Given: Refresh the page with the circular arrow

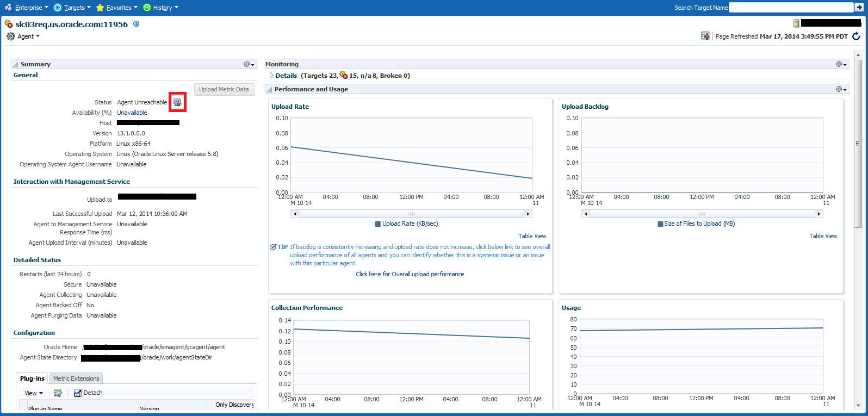Looking at the screenshot, I should tap(856, 36).
